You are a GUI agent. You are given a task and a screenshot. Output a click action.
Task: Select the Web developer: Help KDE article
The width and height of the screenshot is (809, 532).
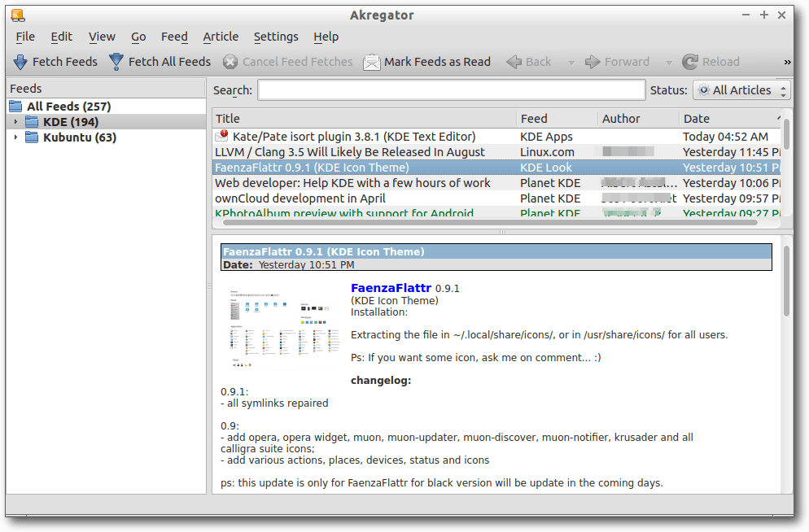[x=496, y=183]
